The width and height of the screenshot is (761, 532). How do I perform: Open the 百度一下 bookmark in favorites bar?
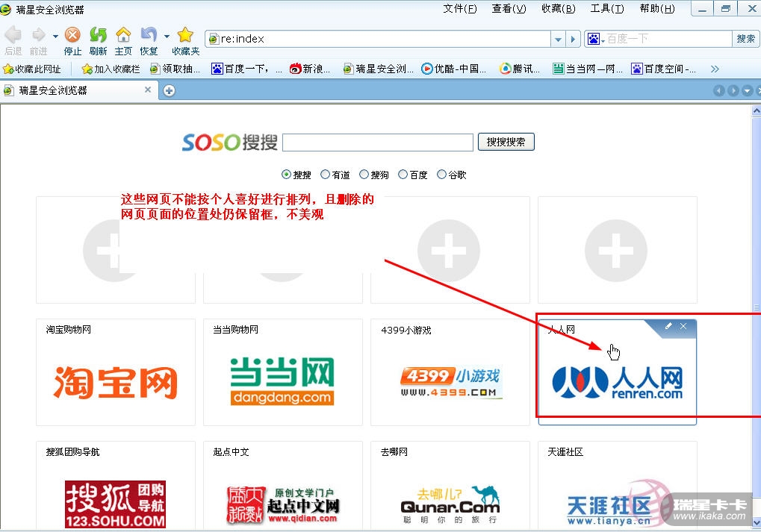coord(246,69)
